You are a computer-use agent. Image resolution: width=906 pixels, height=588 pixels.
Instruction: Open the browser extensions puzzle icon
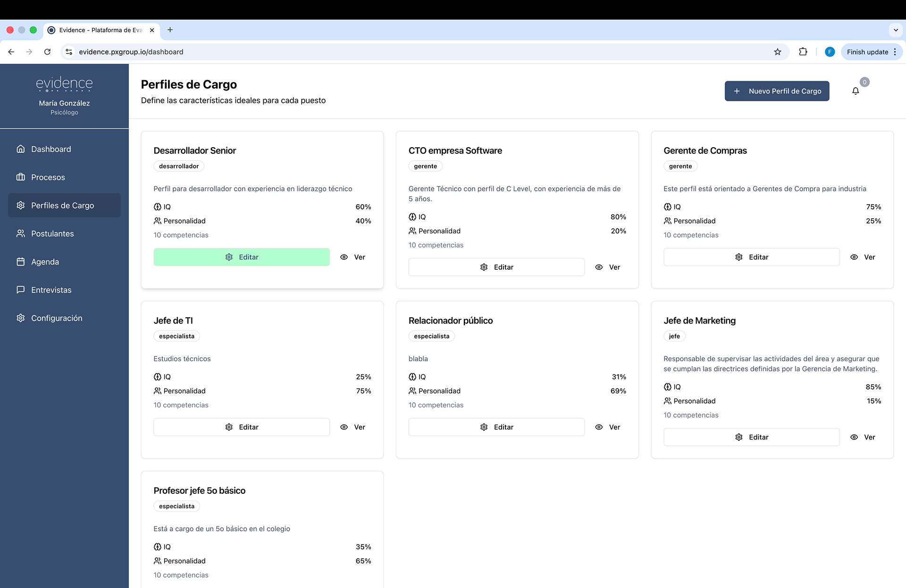click(x=803, y=52)
